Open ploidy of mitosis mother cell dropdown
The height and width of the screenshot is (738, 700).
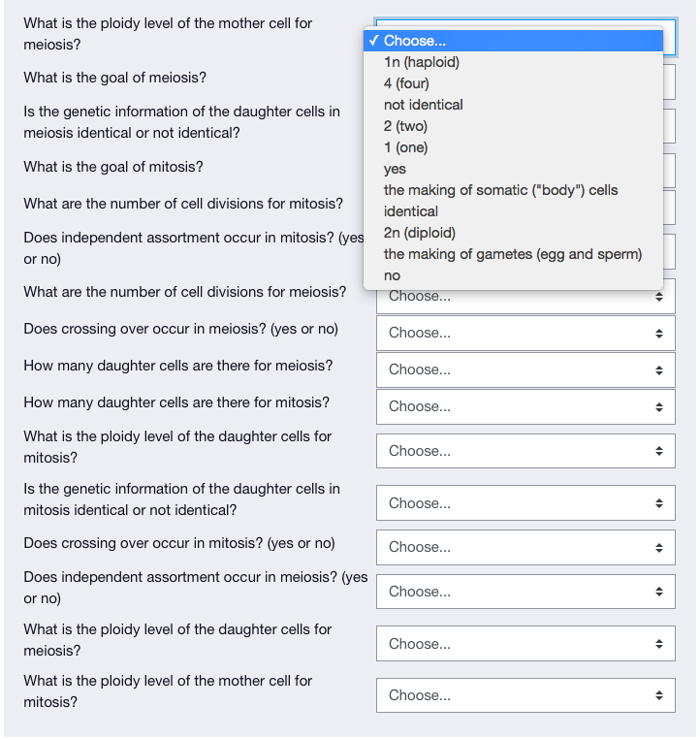point(525,695)
